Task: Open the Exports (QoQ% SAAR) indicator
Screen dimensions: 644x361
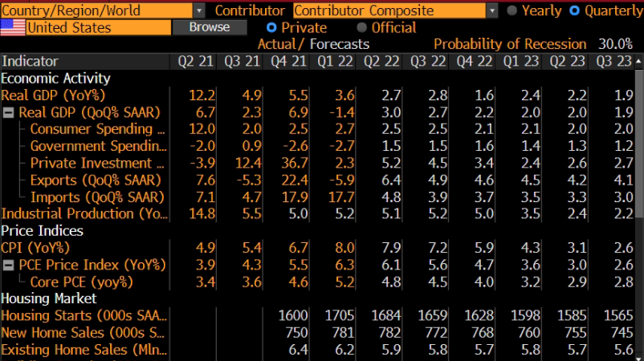Action: point(96,180)
